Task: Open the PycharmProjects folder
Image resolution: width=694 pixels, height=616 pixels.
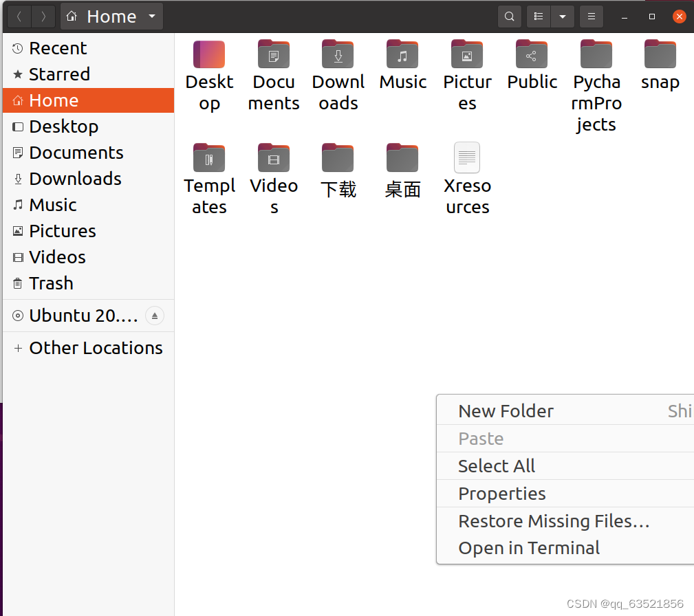Action: 596,54
